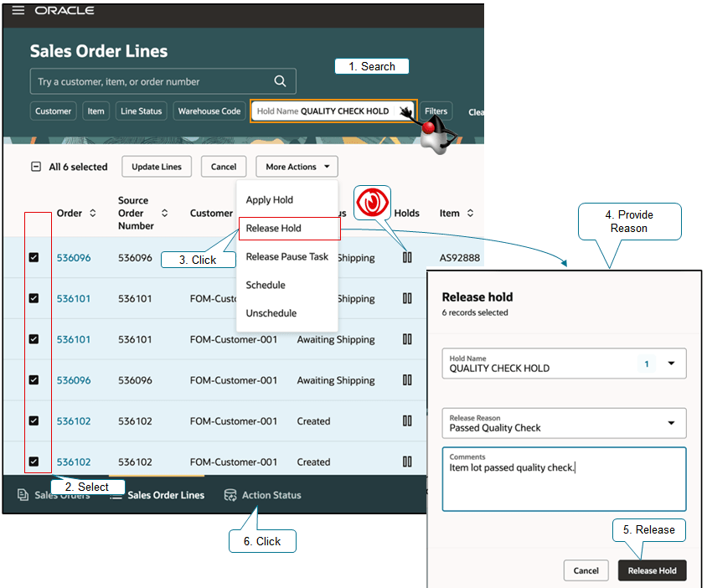Expand the Hold Name dropdown in Release hold
Image resolution: width=707 pixels, height=588 pixels.
point(671,364)
